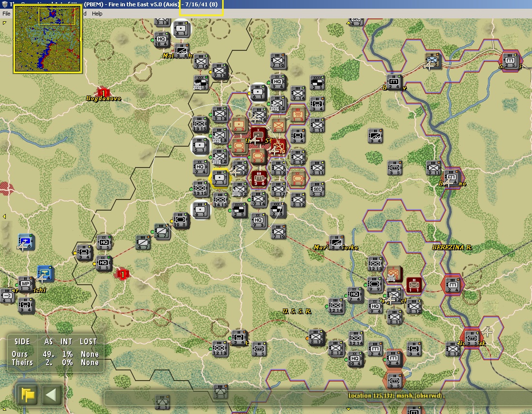Click the Location 125,132 marsh status text
Image resolution: width=532 pixels, height=414 pixels.
[x=396, y=395]
